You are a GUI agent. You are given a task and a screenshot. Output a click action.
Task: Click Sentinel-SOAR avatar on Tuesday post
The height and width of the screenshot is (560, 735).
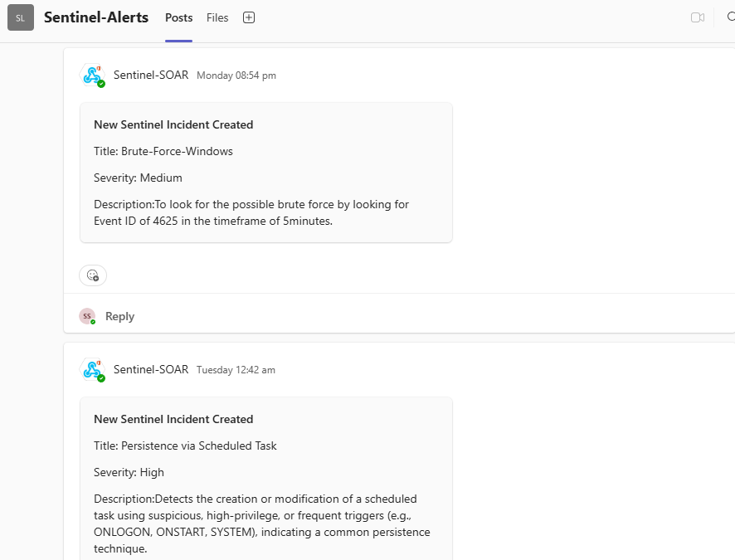(x=92, y=370)
